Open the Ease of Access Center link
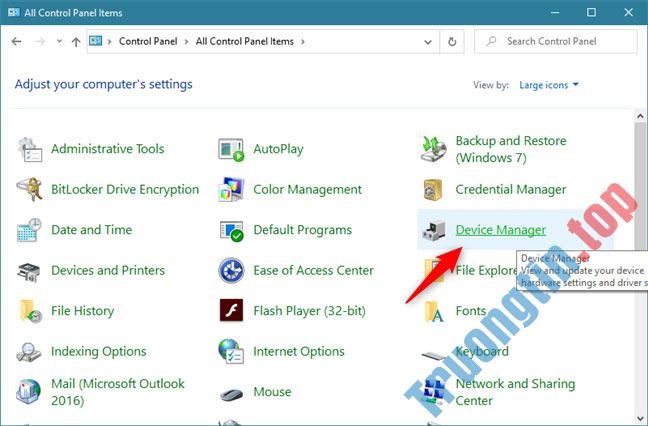The width and height of the screenshot is (648, 426). tap(313, 270)
